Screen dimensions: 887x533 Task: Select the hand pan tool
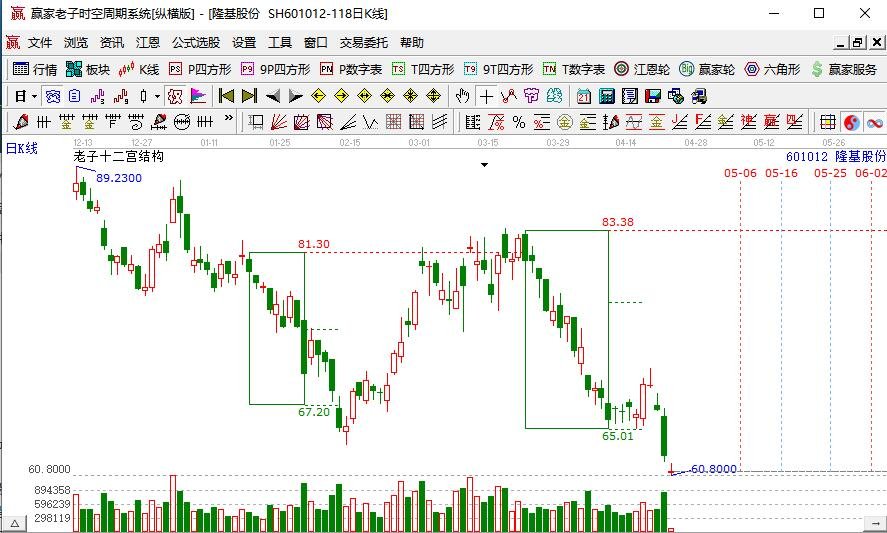(463, 96)
